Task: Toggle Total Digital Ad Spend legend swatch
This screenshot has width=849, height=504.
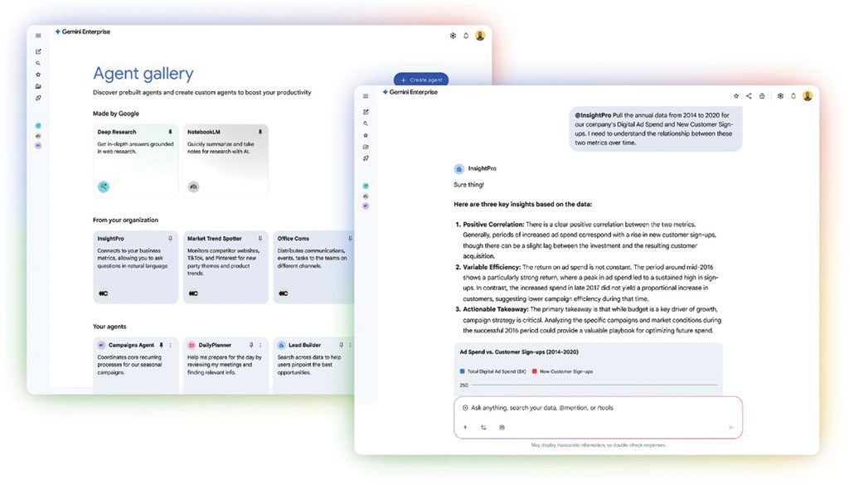Action: (462, 371)
